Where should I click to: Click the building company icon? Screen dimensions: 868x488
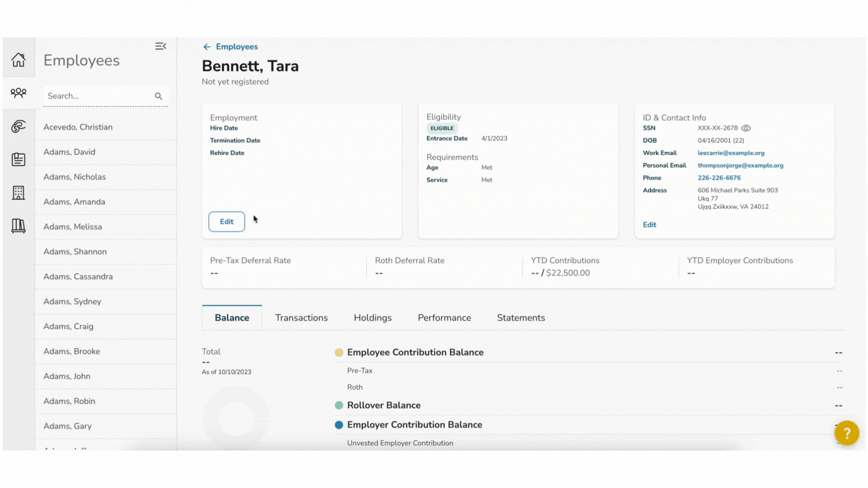19,193
